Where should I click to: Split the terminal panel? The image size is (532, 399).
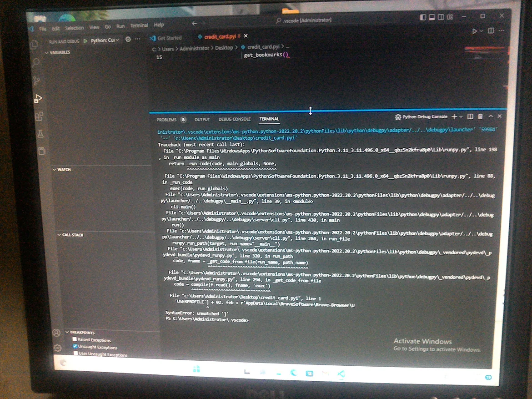click(470, 117)
